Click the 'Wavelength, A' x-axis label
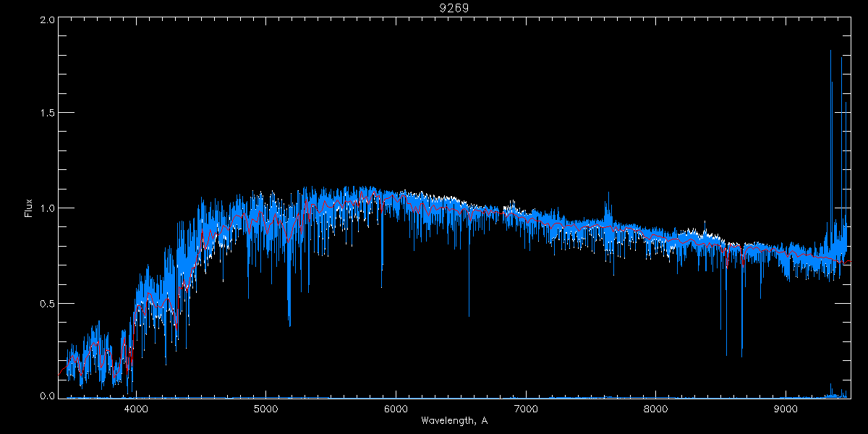868x434 pixels. [454, 420]
